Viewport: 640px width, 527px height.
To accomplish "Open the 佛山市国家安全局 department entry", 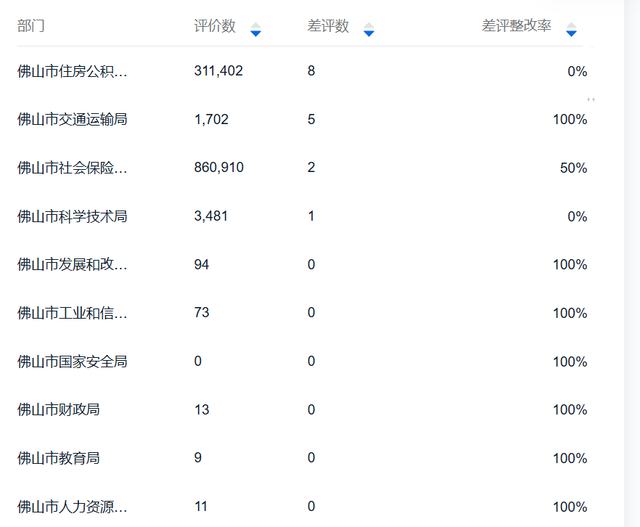I will coord(72,361).
